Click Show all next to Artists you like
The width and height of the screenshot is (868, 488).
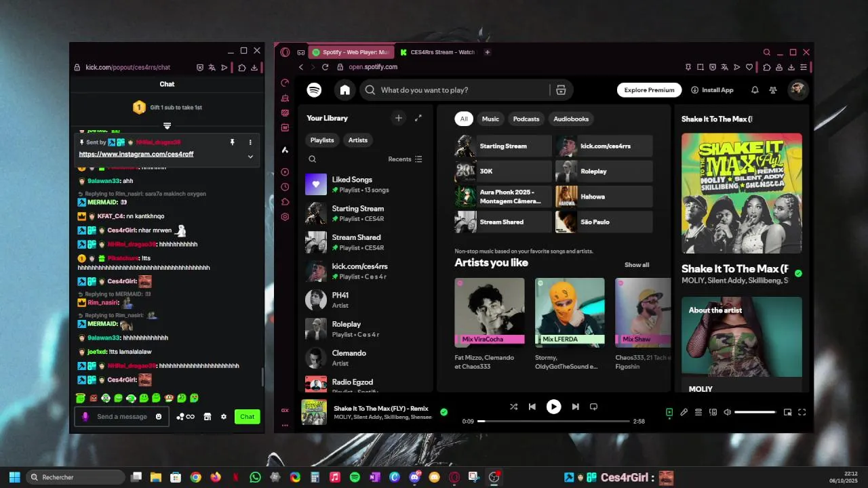[637, 265]
